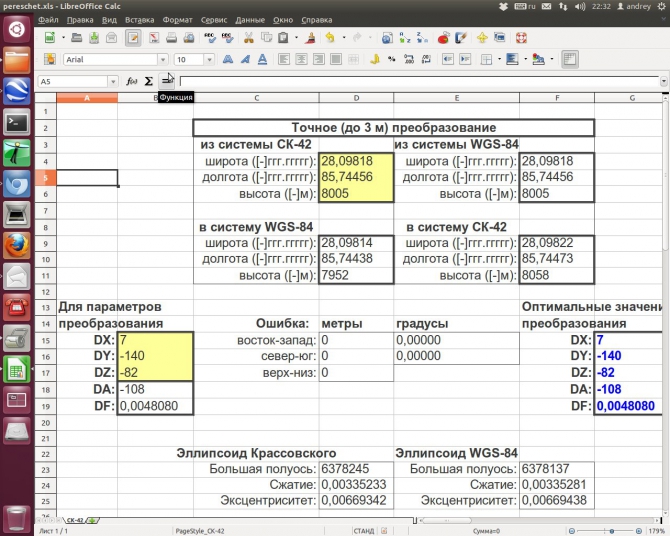Open the Arial font name dropdown

(x=163, y=59)
